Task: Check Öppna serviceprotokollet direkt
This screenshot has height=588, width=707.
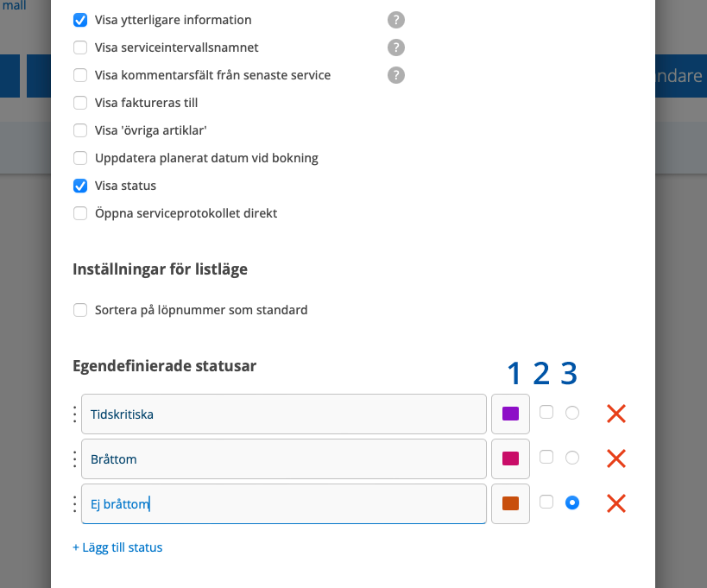Action: [80, 213]
